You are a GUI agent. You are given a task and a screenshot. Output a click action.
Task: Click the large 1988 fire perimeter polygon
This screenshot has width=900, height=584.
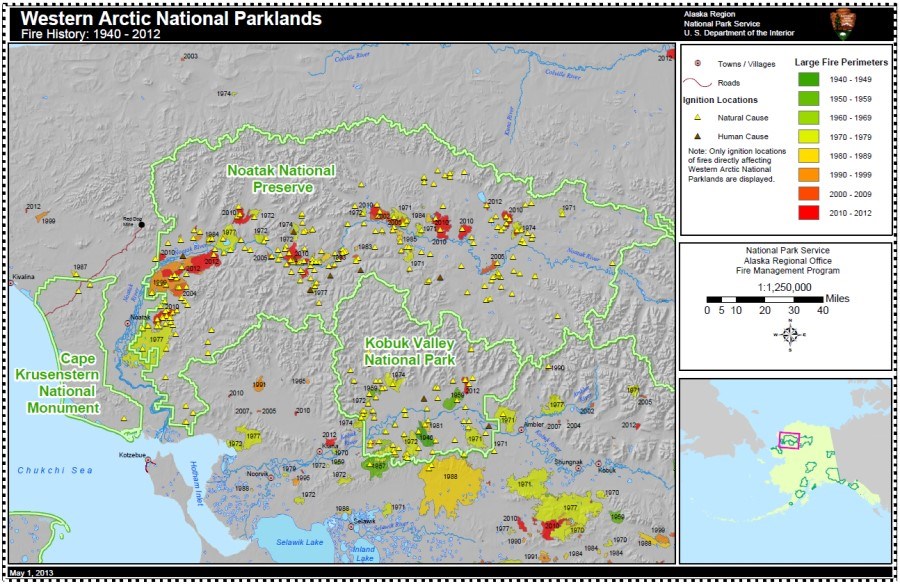451,485
